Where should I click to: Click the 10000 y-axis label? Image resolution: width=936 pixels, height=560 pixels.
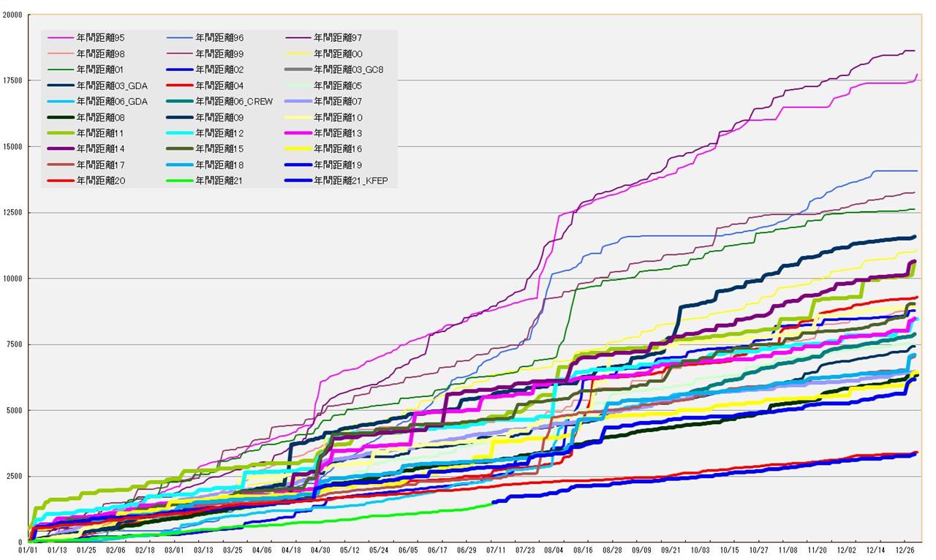coord(12,279)
